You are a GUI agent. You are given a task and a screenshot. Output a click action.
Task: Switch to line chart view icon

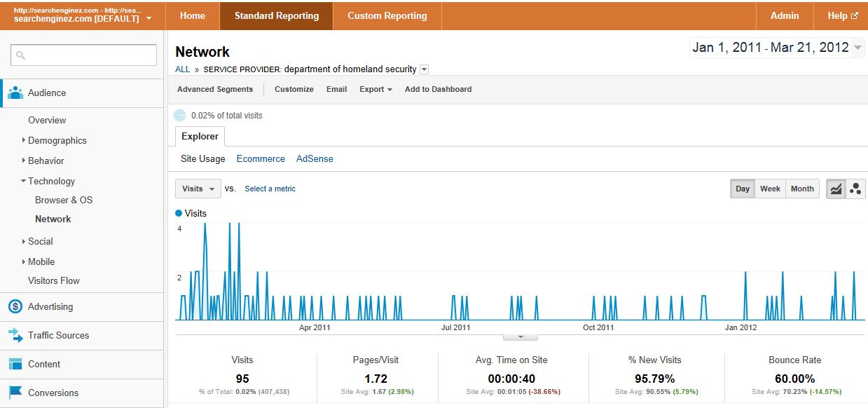coord(836,189)
